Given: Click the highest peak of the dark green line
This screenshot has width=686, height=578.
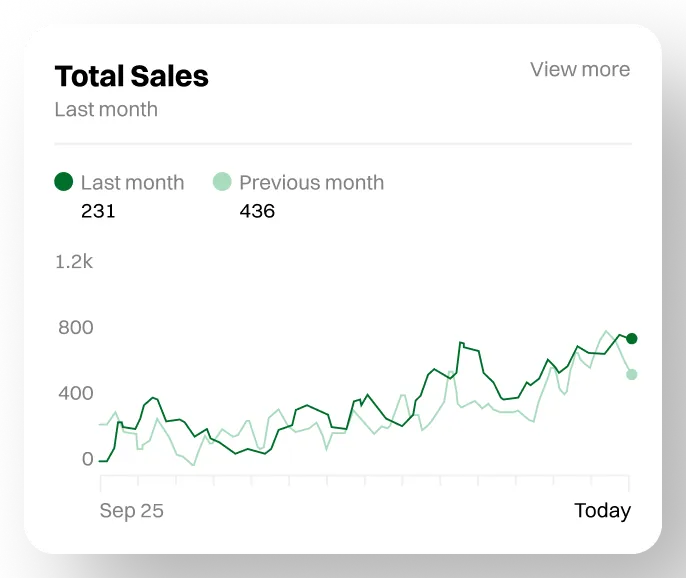Looking at the screenshot, I should pyautogui.click(x=461, y=343).
